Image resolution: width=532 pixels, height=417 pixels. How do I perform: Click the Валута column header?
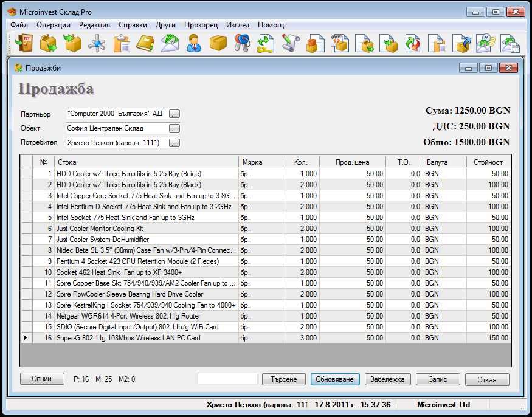click(x=444, y=162)
